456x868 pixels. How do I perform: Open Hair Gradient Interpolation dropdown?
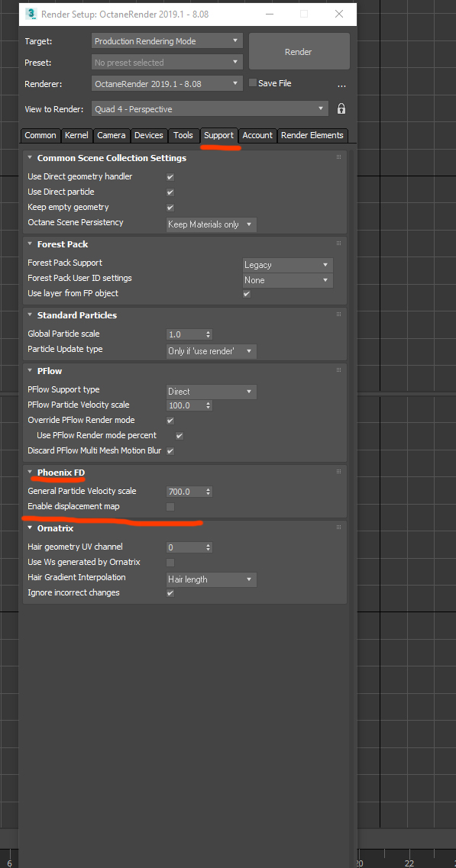click(x=212, y=579)
